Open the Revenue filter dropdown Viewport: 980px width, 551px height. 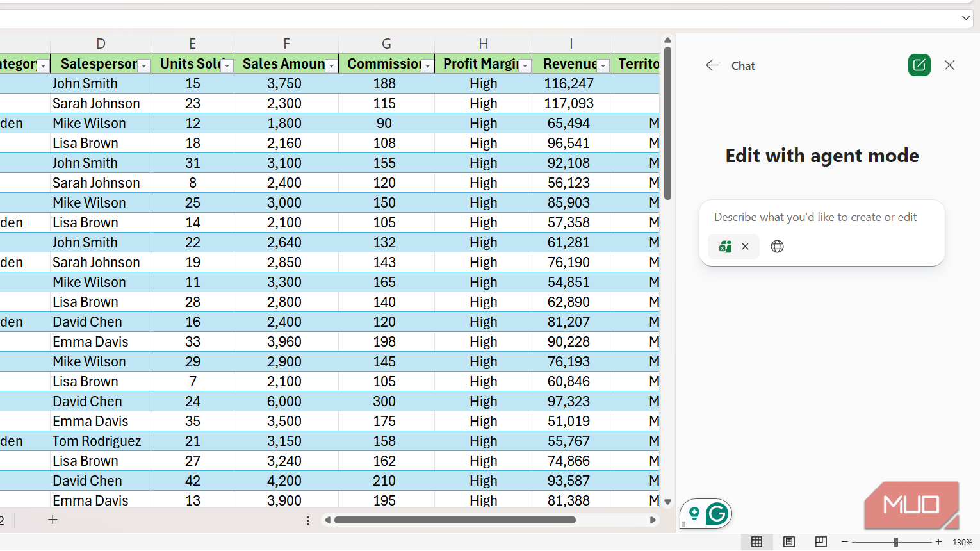click(603, 65)
